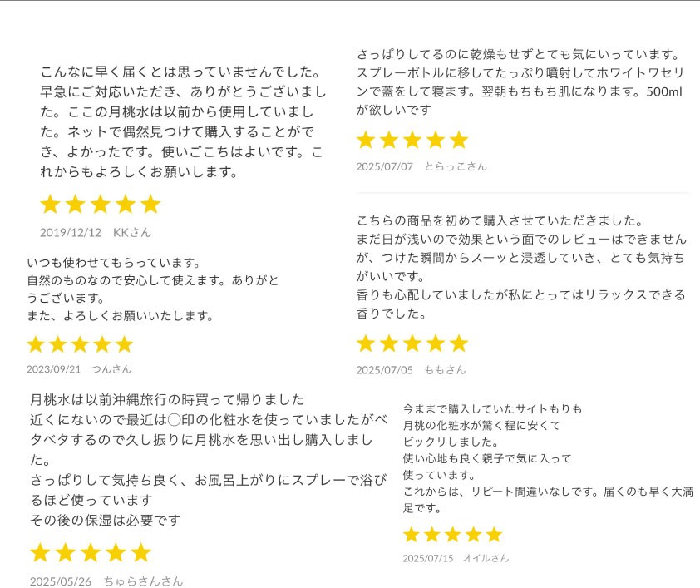Click the date 2019/12/12

point(71,233)
